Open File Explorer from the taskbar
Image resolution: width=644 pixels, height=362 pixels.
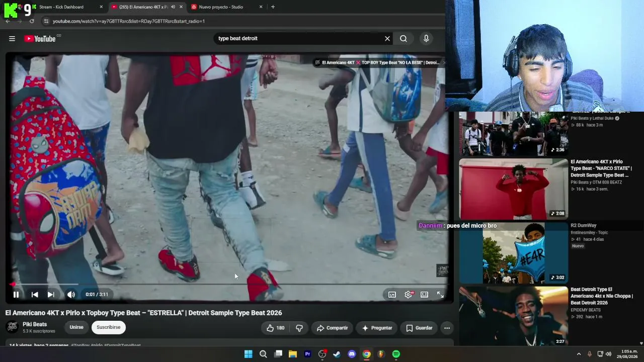point(293,354)
